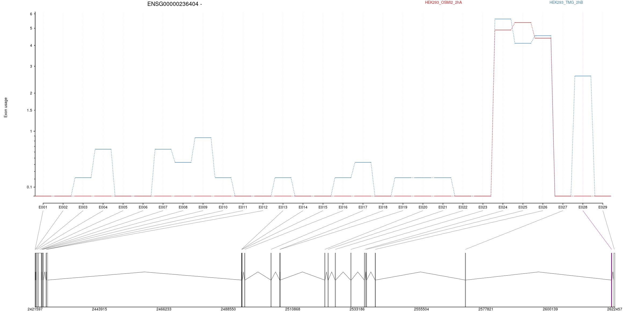Click genomic coordinate 2555504
Image resolution: width=644 pixels, height=322 pixels.
[x=422, y=309]
